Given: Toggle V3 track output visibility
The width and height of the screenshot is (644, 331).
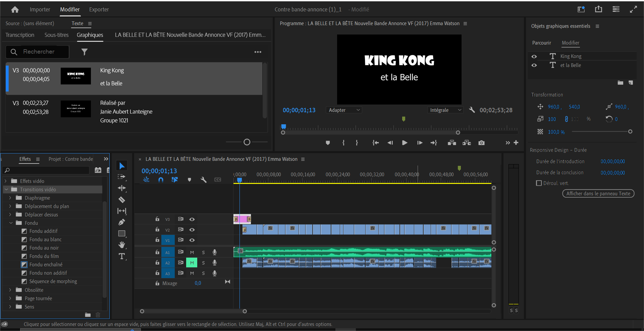Looking at the screenshot, I should click(192, 219).
